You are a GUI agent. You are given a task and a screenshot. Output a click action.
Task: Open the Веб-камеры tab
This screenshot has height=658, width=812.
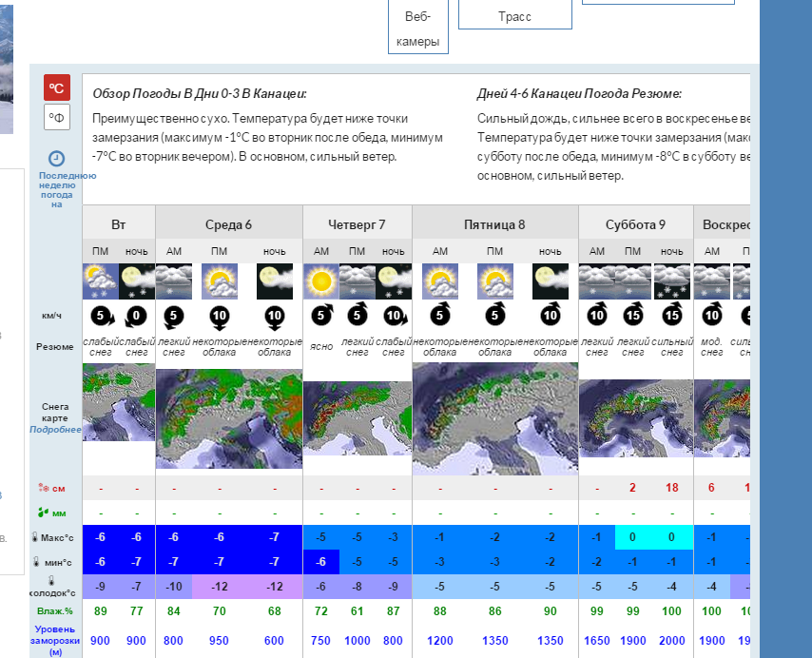pos(418,27)
